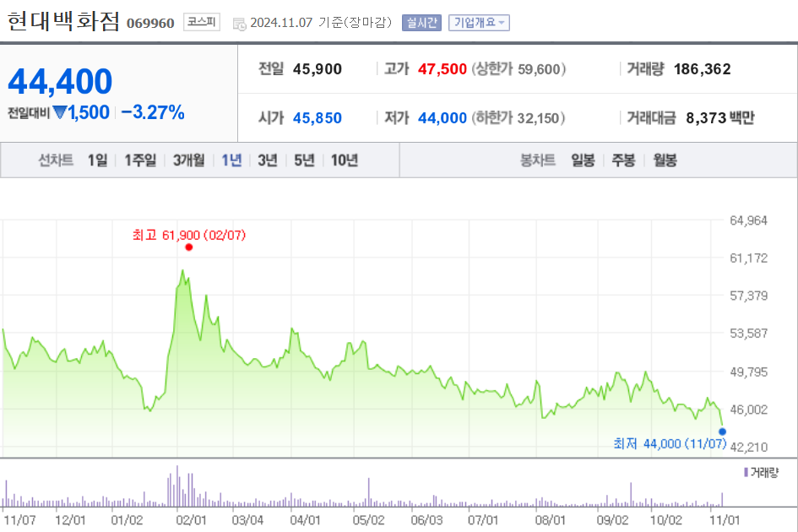Click the 실시간 real-time button

pyautogui.click(x=421, y=23)
